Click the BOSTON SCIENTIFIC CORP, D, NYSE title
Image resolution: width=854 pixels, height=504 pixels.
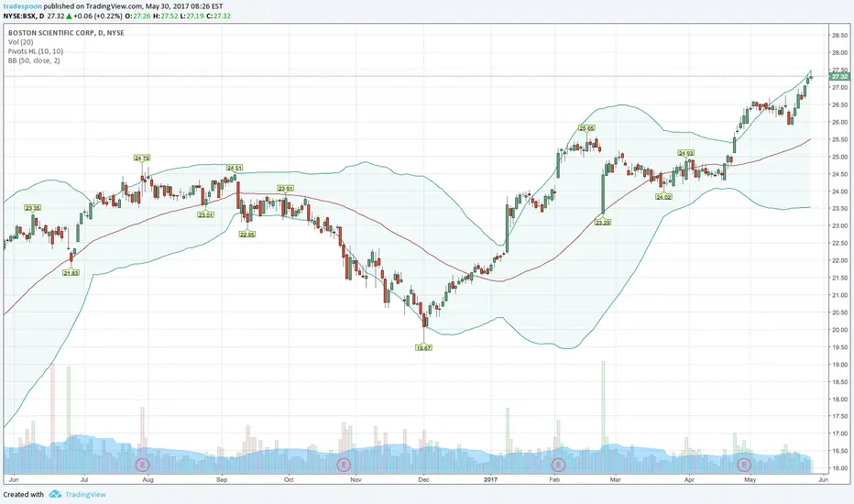pyautogui.click(x=66, y=33)
